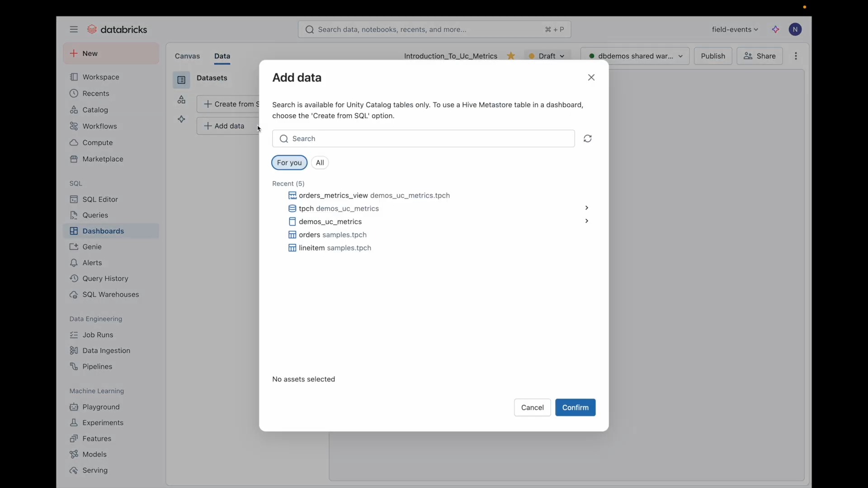Open the schema shapes icon in data rail

tap(181, 100)
